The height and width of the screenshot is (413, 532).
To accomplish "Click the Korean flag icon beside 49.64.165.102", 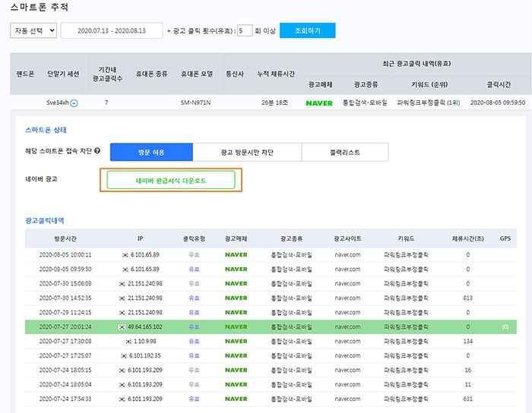I will (x=122, y=327).
